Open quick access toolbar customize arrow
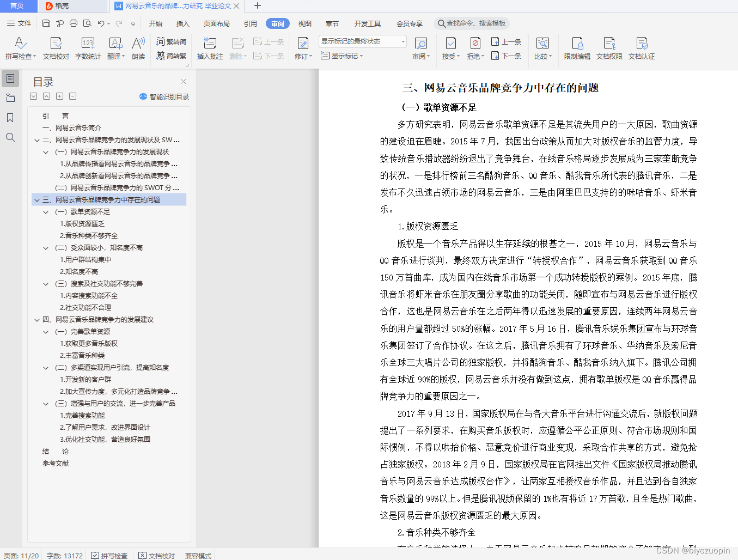 133,23
